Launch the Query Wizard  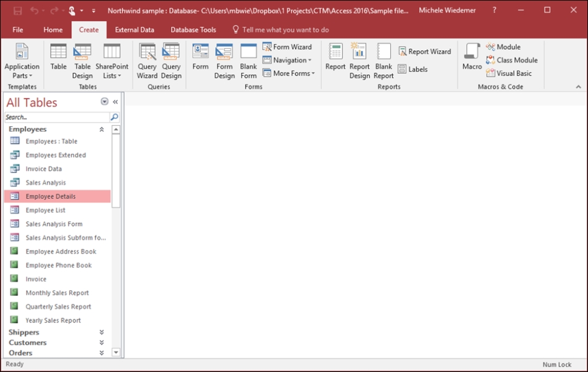coord(147,61)
